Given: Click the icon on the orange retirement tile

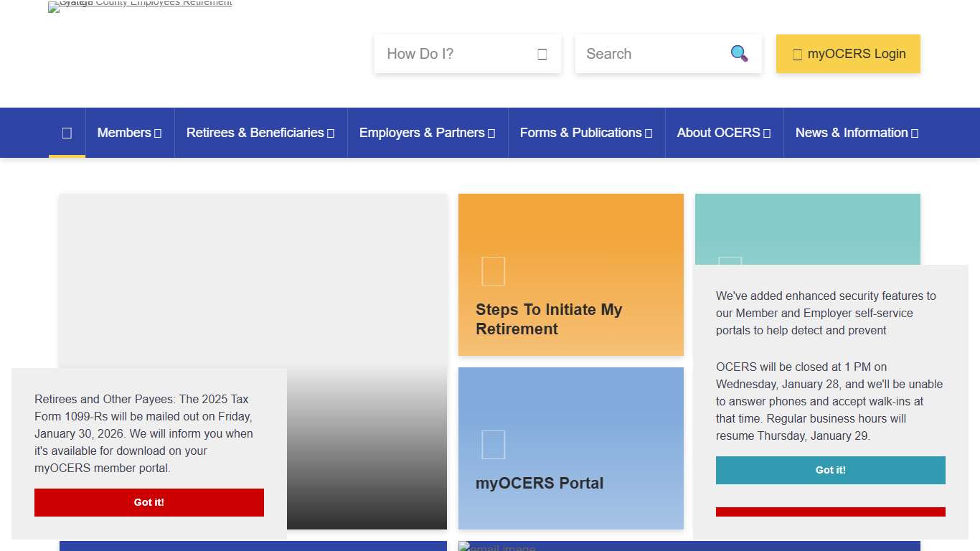Looking at the screenshot, I should 494,271.
